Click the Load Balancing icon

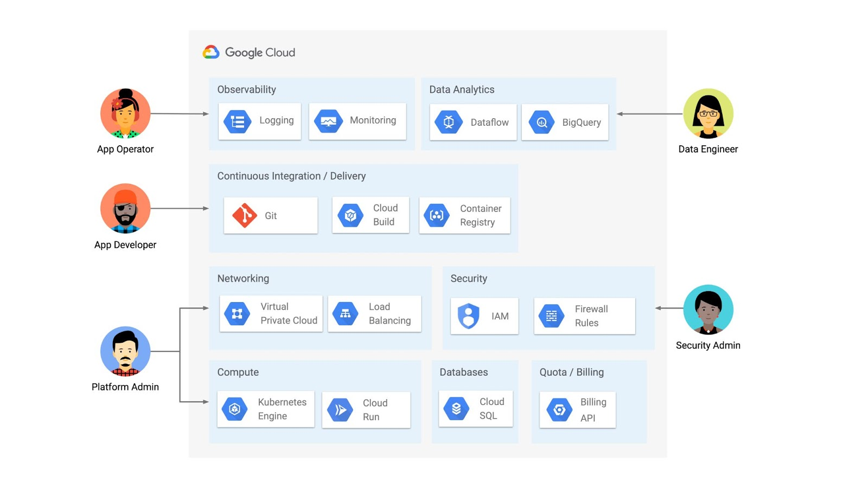click(345, 313)
